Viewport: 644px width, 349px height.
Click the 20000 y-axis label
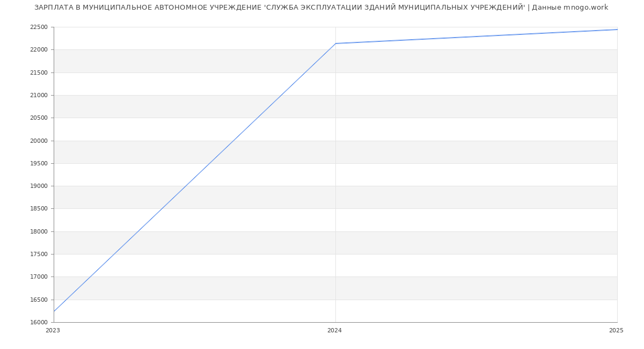[x=39, y=141]
